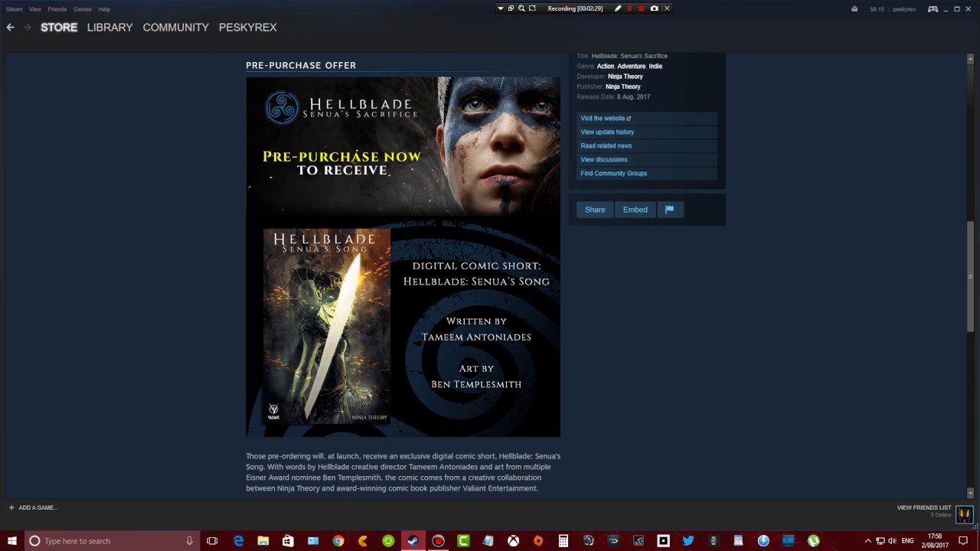
Task: Click the scrollbar down arrow
Action: (x=971, y=494)
